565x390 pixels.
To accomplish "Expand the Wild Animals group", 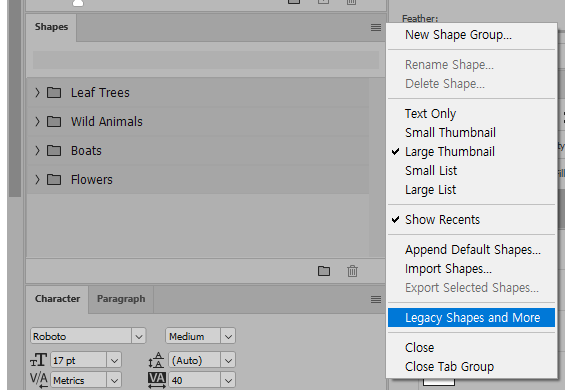I will (37, 121).
